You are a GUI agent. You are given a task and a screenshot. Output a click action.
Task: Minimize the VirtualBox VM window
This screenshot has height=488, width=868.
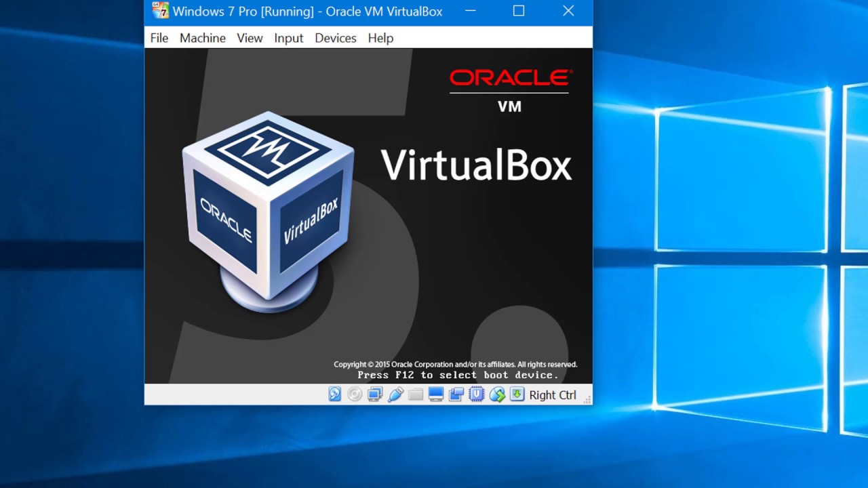[471, 11]
